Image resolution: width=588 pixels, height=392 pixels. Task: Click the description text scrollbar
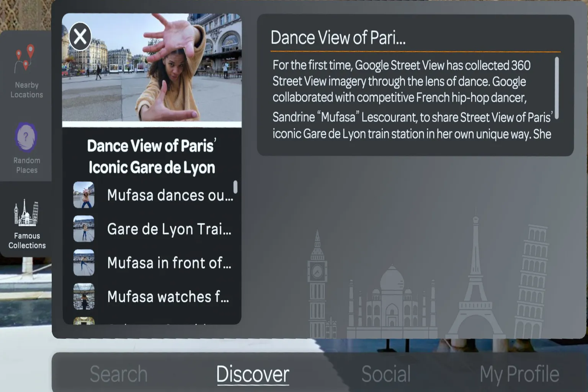tap(557, 88)
